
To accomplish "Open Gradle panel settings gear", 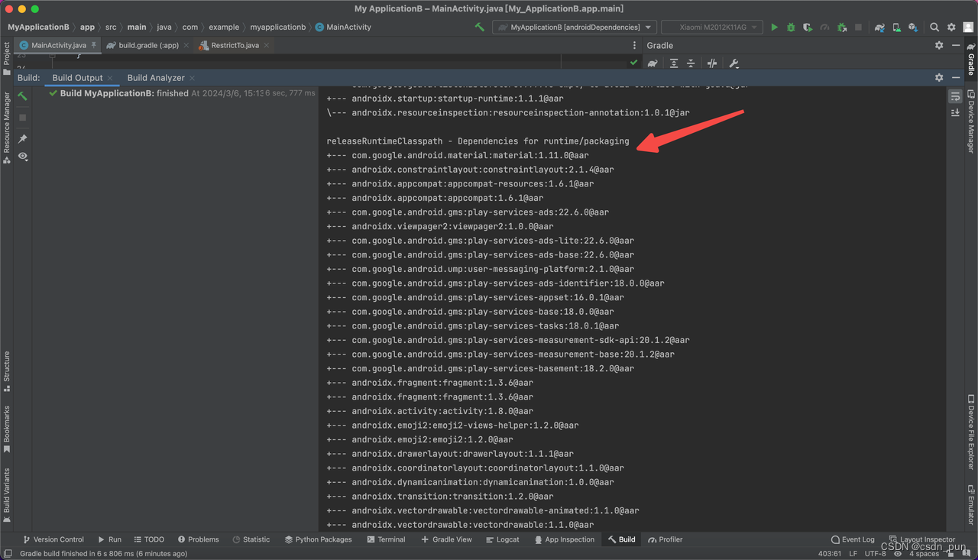I will [939, 45].
